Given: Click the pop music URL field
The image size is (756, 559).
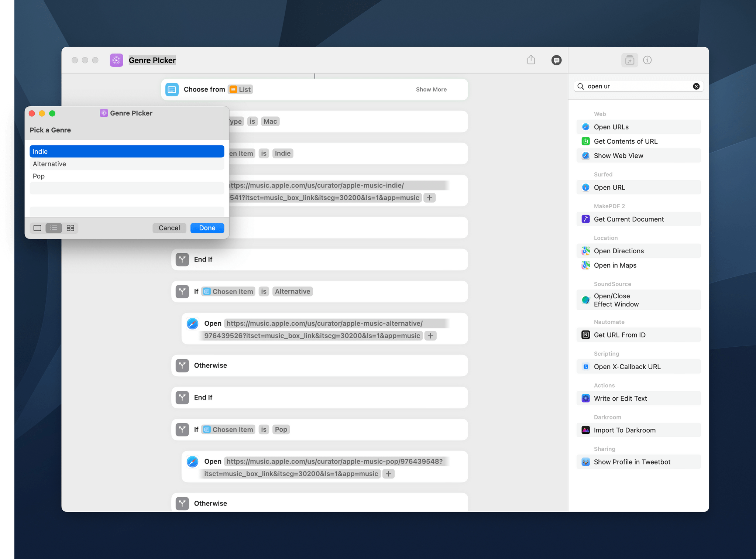Looking at the screenshot, I should point(324,468).
